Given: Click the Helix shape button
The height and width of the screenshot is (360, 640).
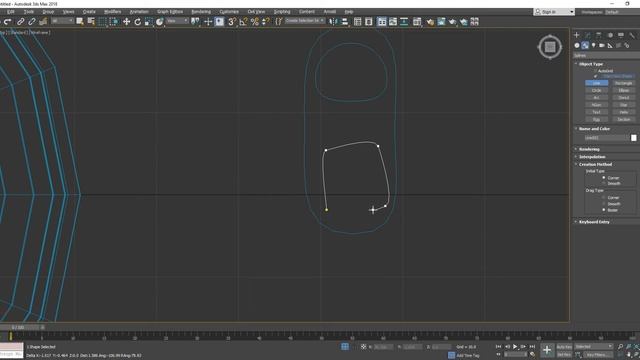Looking at the screenshot, I should (x=624, y=112).
